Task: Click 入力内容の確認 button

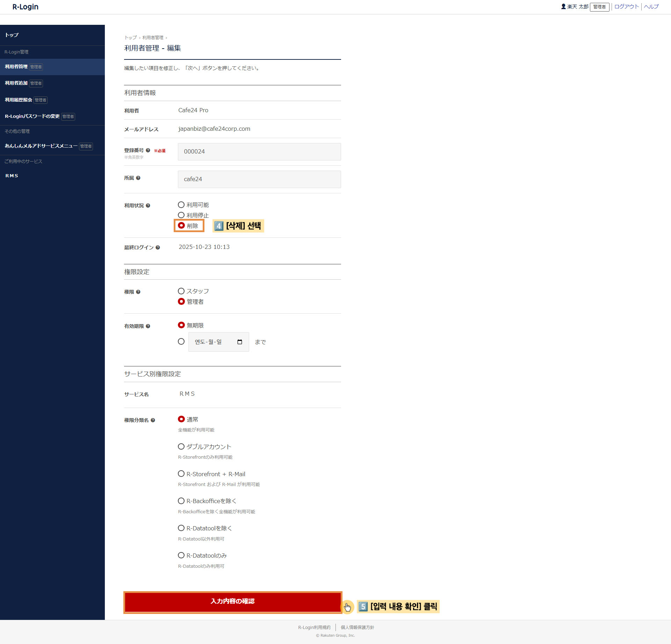Action: (x=232, y=601)
